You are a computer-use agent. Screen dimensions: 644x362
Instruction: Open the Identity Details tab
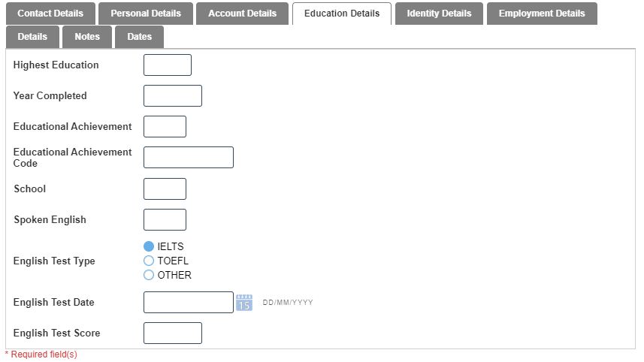click(x=439, y=14)
